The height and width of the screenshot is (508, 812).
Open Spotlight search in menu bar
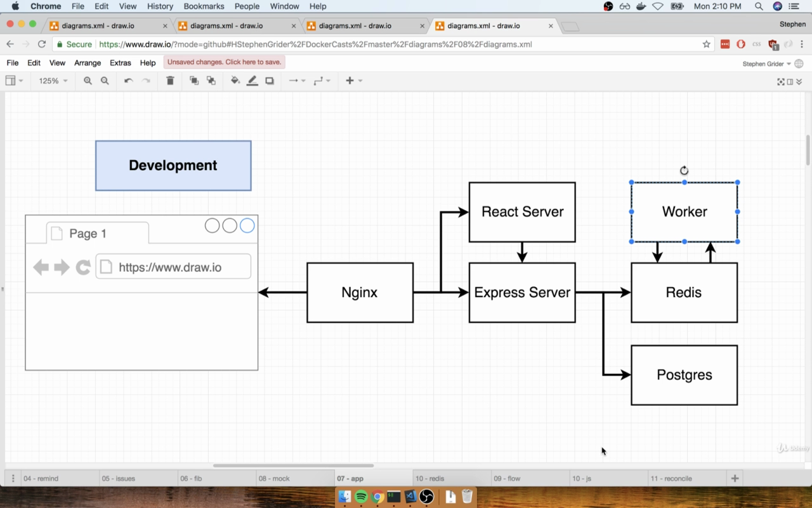pos(759,6)
